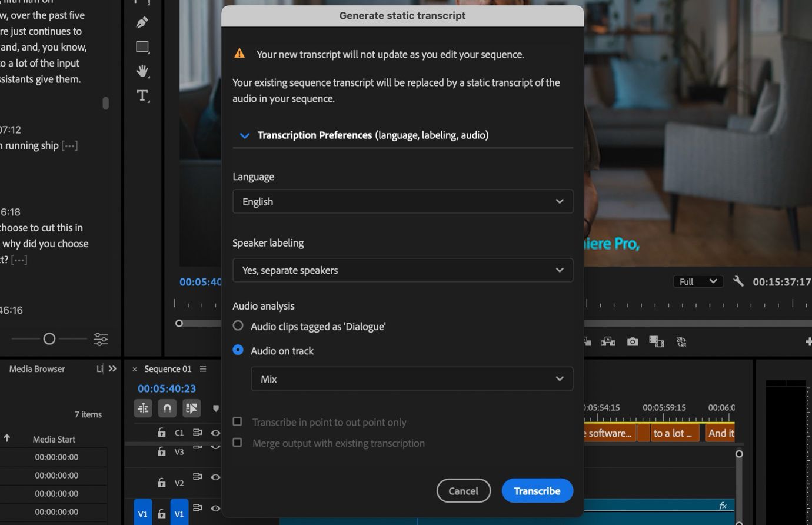
Task: Toggle snapping with the magnet icon
Action: tap(167, 408)
